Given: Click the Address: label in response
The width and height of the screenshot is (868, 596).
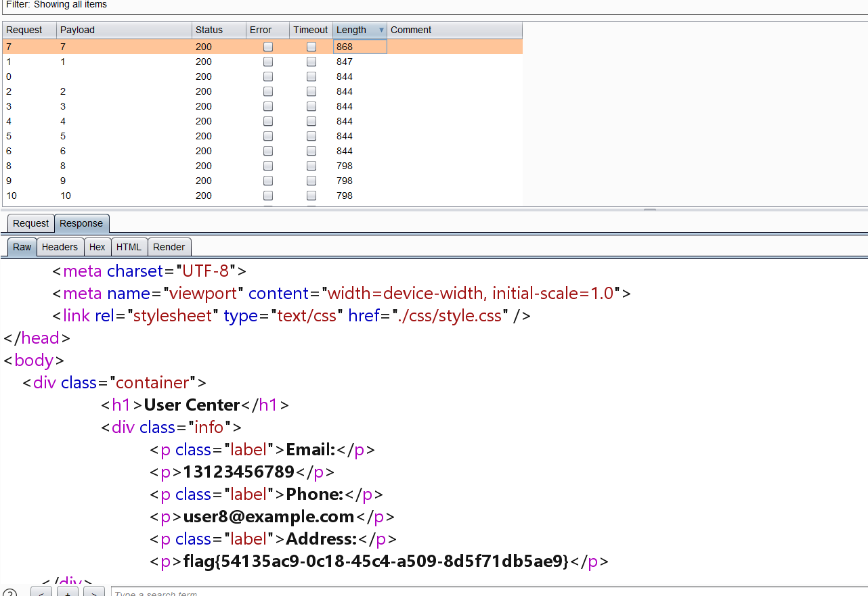Looking at the screenshot, I should pyautogui.click(x=322, y=538).
